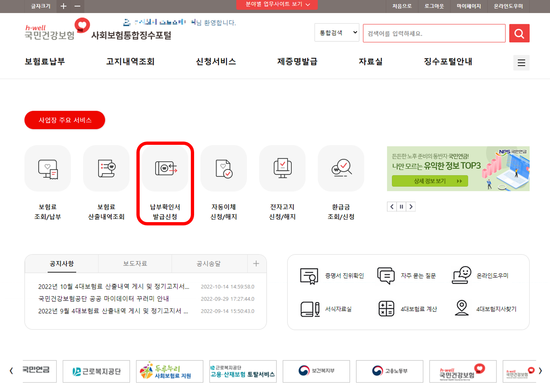Expand the 분야별 업무사이트 보기 dropdown

(x=277, y=5)
